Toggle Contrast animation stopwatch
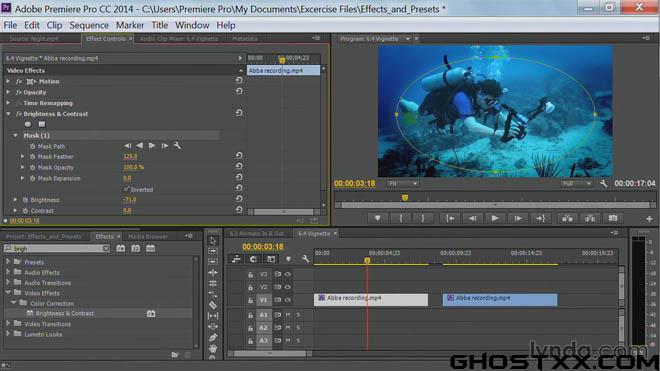Screen dimensions: 660x371 tap(25, 211)
